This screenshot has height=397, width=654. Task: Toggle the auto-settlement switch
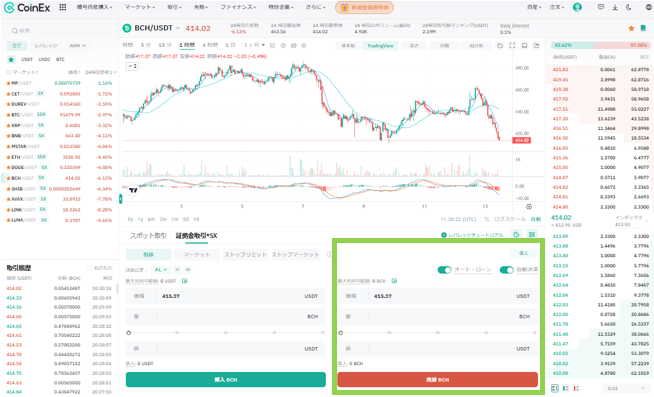tap(506, 270)
